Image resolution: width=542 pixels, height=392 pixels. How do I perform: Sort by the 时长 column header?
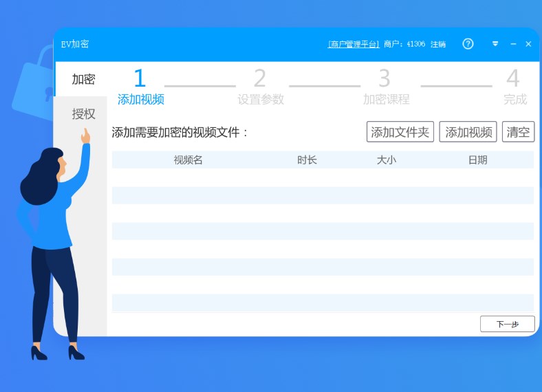coord(307,160)
